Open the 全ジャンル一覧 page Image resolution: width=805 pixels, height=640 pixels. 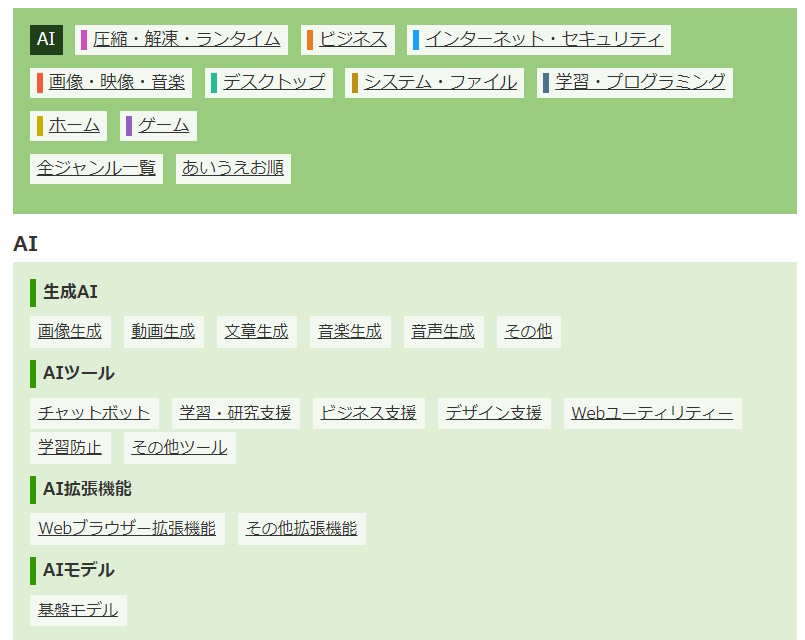tap(96, 167)
